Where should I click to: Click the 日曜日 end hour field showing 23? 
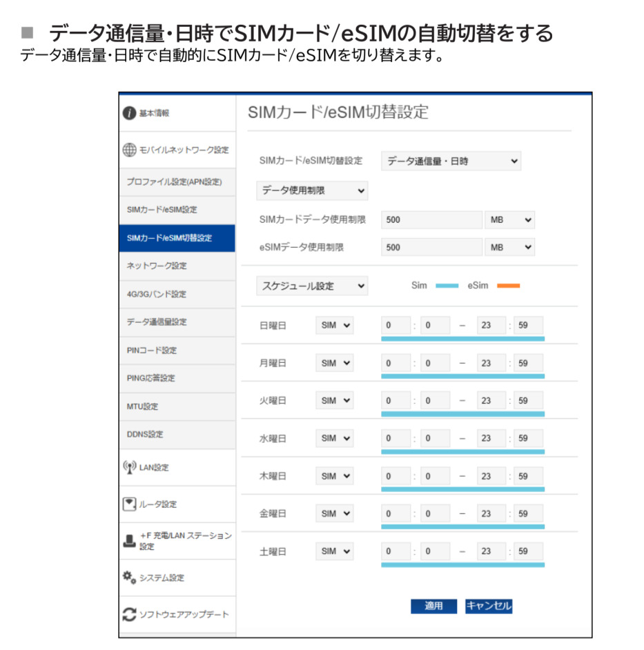(491, 326)
